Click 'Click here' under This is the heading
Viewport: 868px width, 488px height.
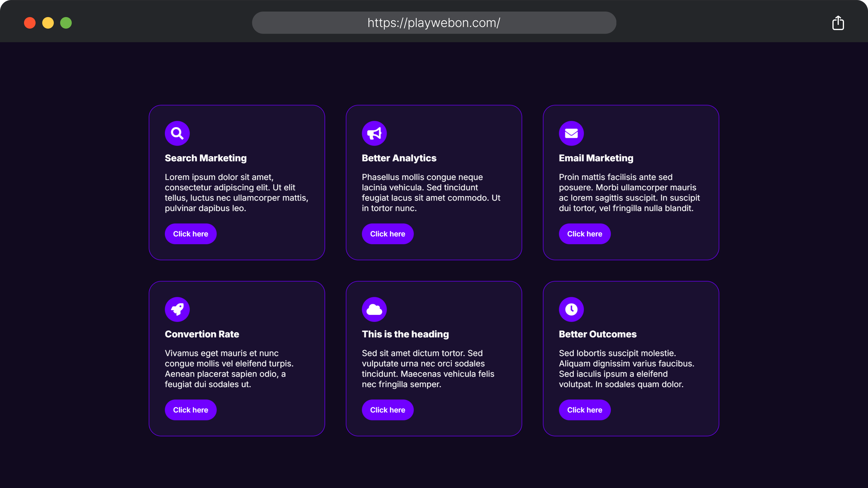(388, 410)
